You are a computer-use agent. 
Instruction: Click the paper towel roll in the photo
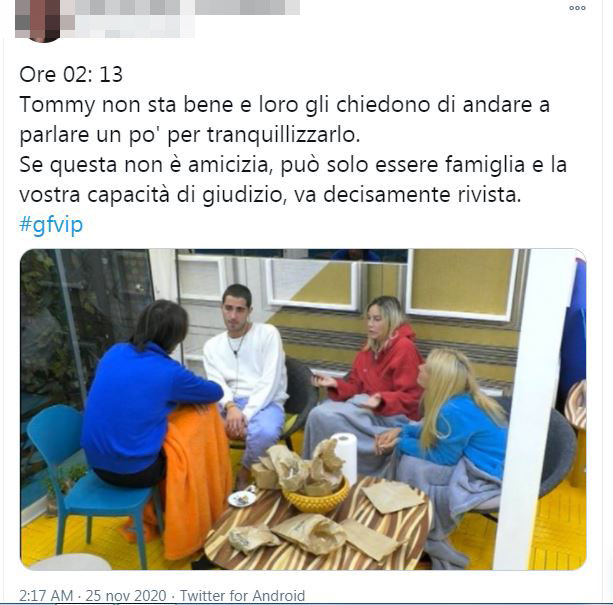click(x=345, y=455)
